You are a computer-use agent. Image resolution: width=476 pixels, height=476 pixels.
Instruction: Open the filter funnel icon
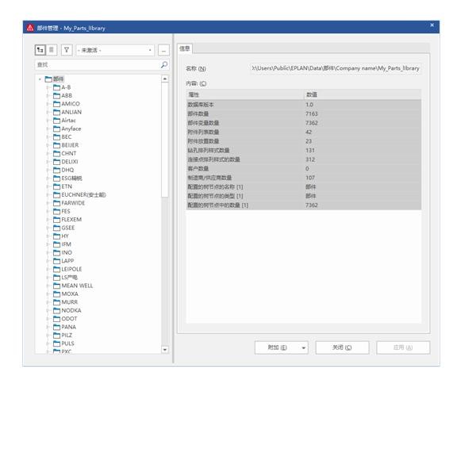click(x=67, y=50)
